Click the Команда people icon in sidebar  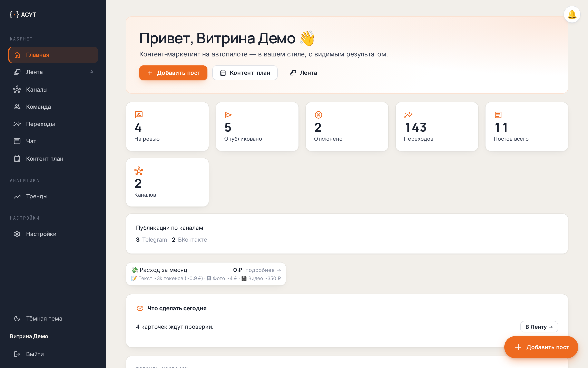[17, 107]
